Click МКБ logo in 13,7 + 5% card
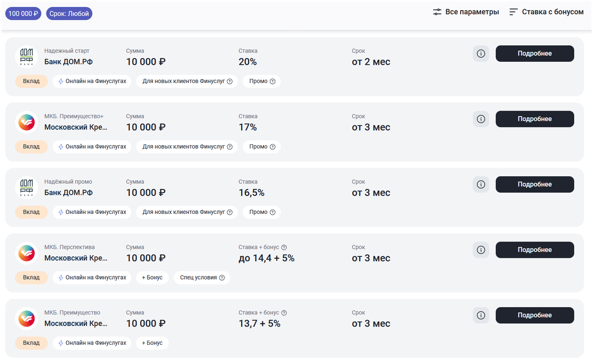The width and height of the screenshot is (593, 364). click(x=26, y=319)
